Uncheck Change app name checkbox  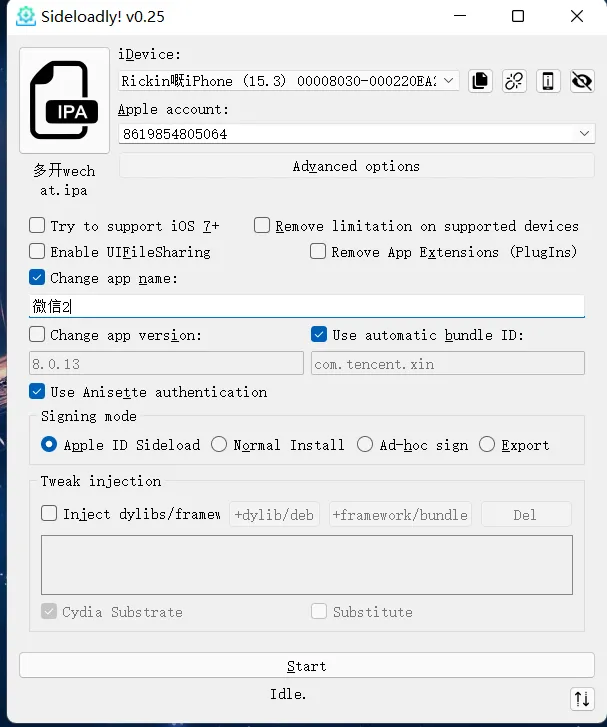37,278
